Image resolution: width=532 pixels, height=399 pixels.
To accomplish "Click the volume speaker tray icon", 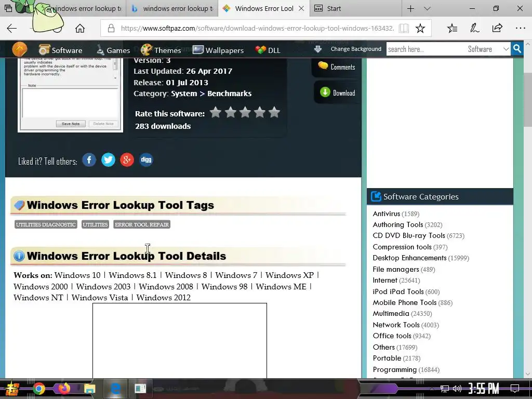I will point(457,389).
